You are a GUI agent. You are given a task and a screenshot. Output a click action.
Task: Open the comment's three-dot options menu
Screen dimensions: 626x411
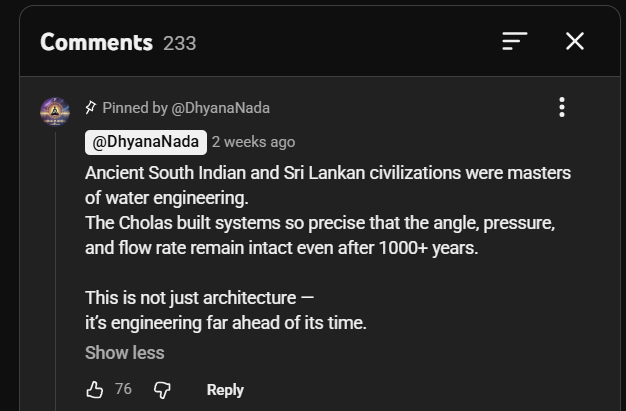(x=562, y=107)
